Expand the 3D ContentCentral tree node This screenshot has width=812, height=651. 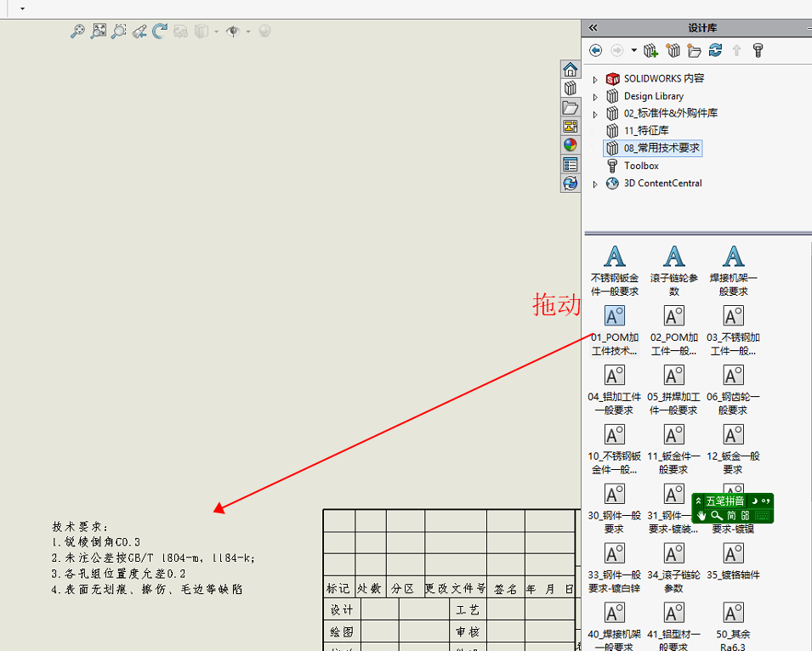[x=595, y=184]
